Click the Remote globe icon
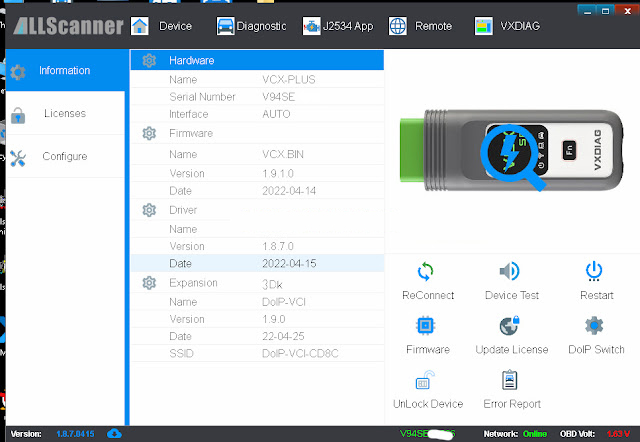 (x=398, y=26)
